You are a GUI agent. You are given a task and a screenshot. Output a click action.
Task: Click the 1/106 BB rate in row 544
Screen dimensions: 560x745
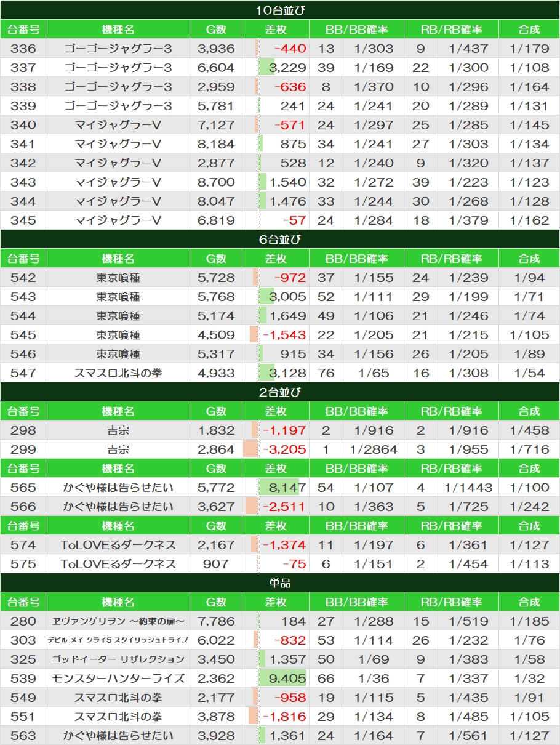[374, 316]
